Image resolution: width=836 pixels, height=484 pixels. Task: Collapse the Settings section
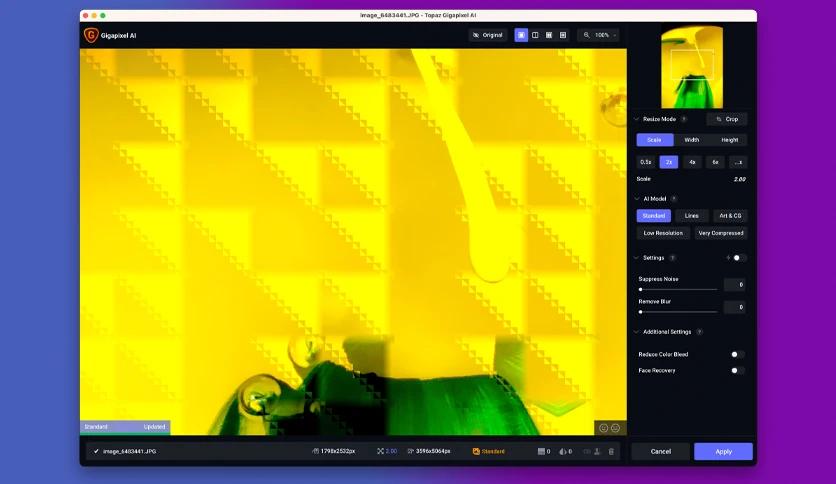tap(637, 258)
